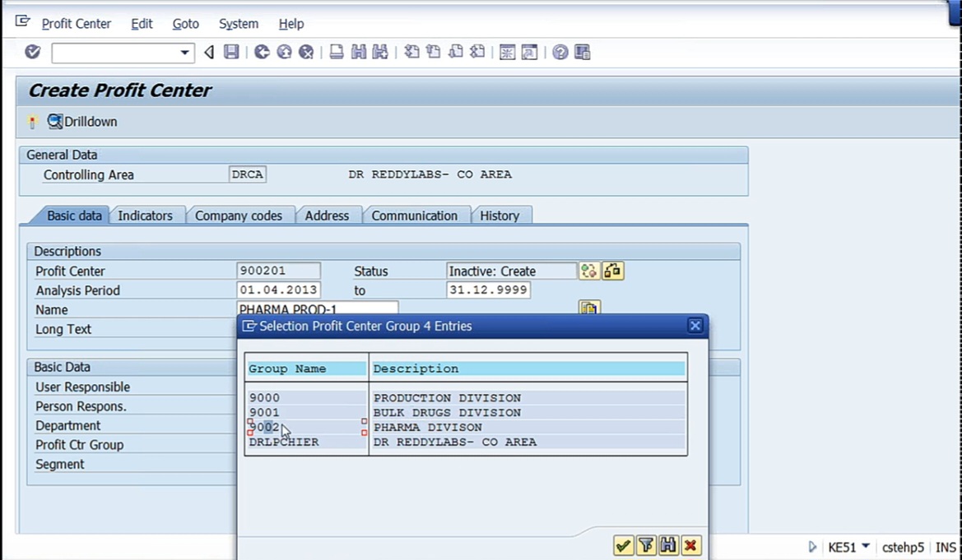Screen dimensions: 962x560
Task: Click the Controlling Area field showing DRCA
Action: pos(247,175)
